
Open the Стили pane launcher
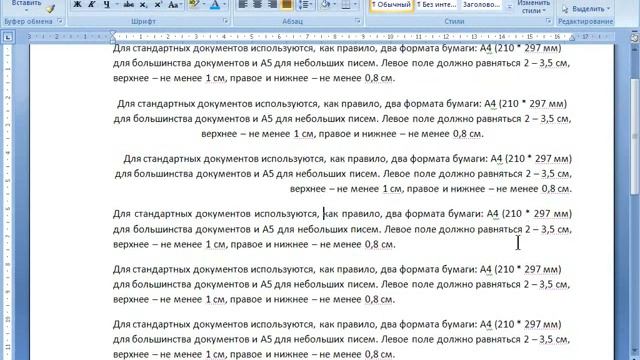548,21
